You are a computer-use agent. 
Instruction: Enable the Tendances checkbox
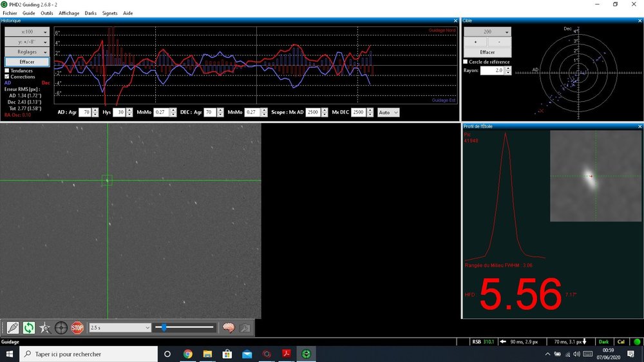[7, 71]
